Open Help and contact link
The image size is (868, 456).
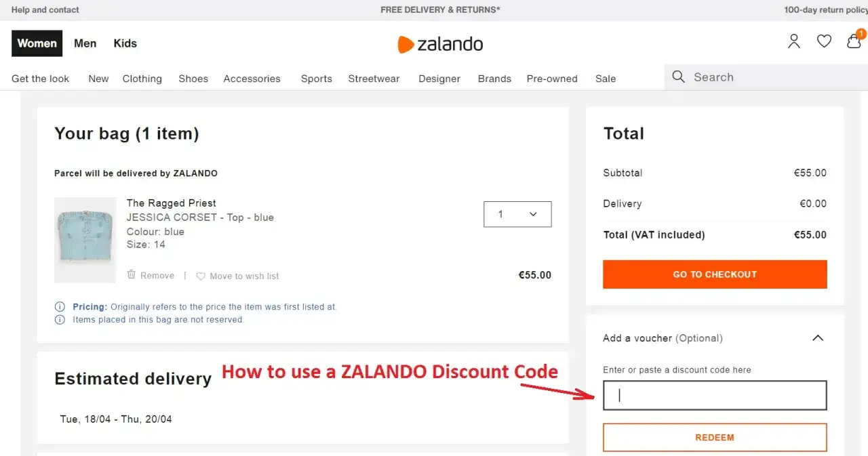(x=45, y=9)
